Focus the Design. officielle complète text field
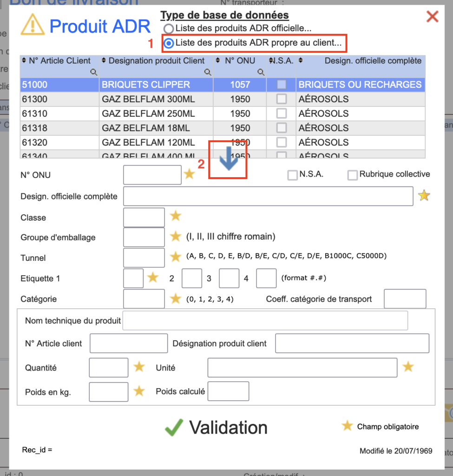 tap(268, 196)
